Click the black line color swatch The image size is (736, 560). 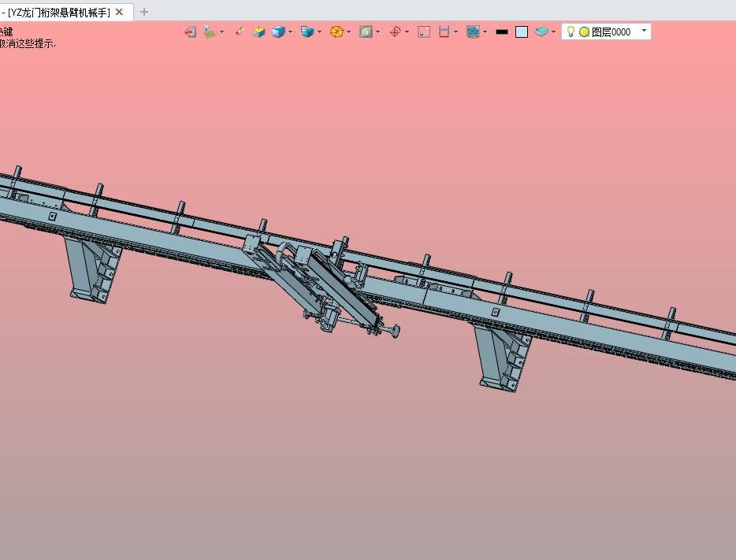[x=501, y=32]
